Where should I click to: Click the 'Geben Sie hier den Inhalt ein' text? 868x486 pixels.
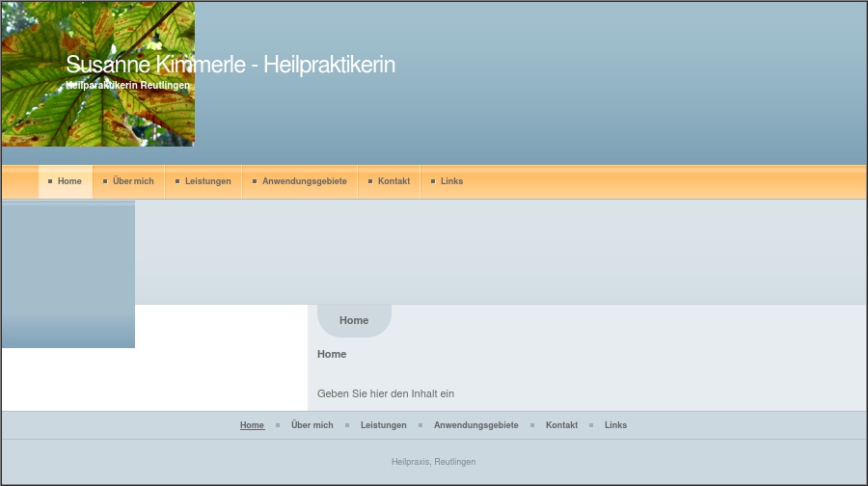pyautogui.click(x=386, y=393)
